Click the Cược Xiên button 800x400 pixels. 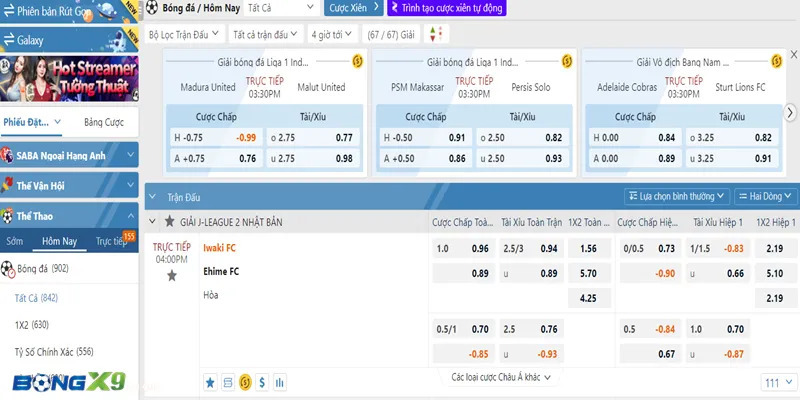355,7
